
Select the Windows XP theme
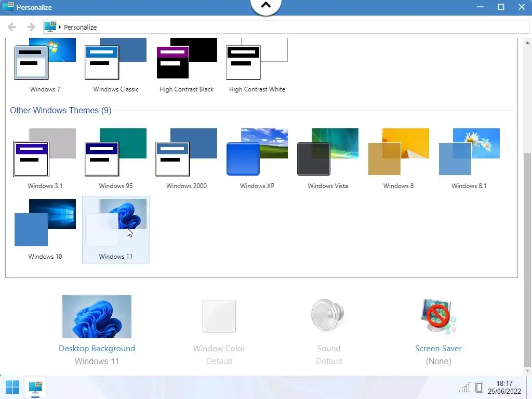click(257, 152)
